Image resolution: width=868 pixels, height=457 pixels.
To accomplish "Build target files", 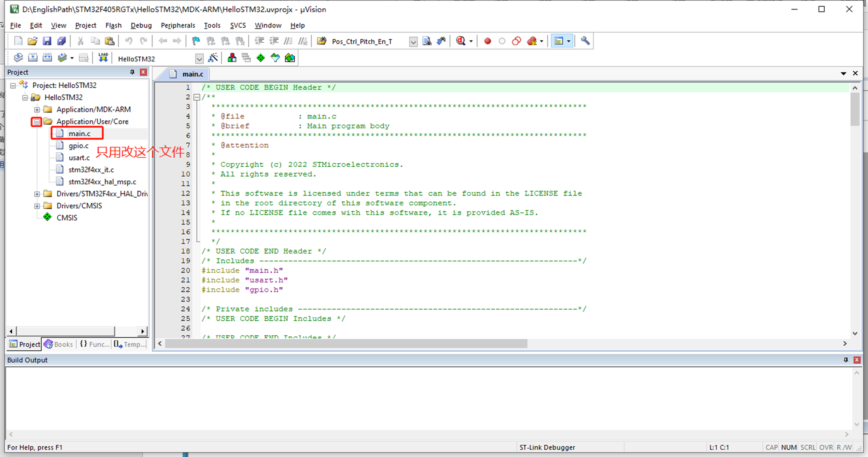I will click(33, 58).
